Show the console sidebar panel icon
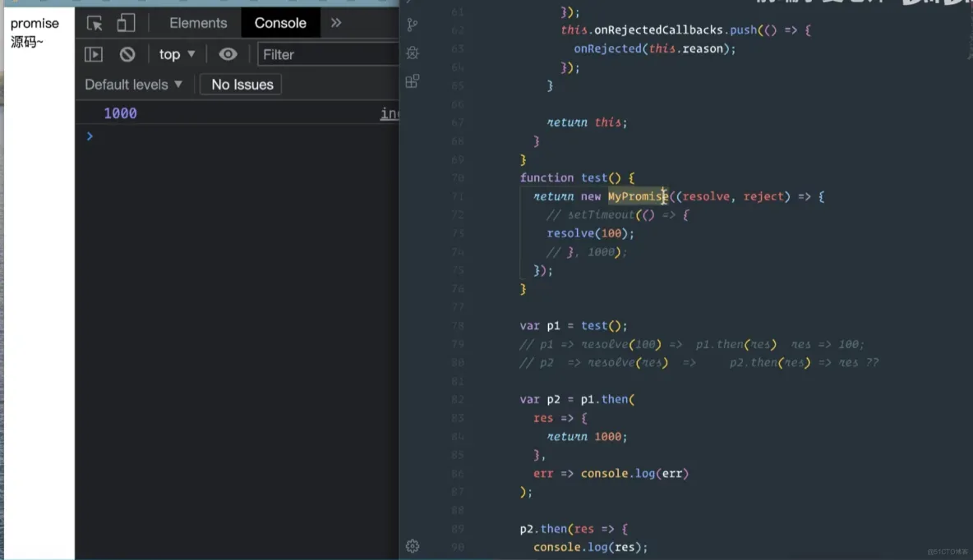This screenshot has width=973, height=560. [94, 54]
